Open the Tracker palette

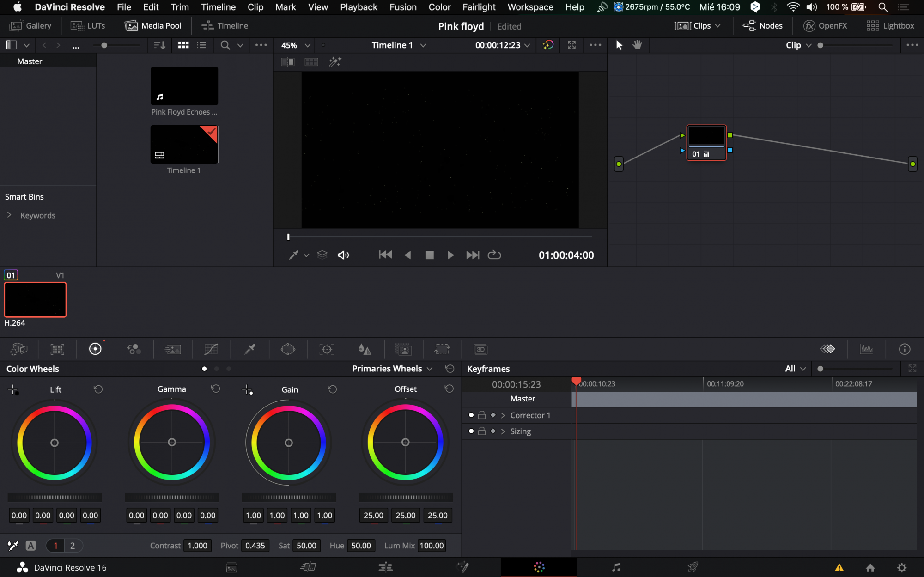(327, 349)
